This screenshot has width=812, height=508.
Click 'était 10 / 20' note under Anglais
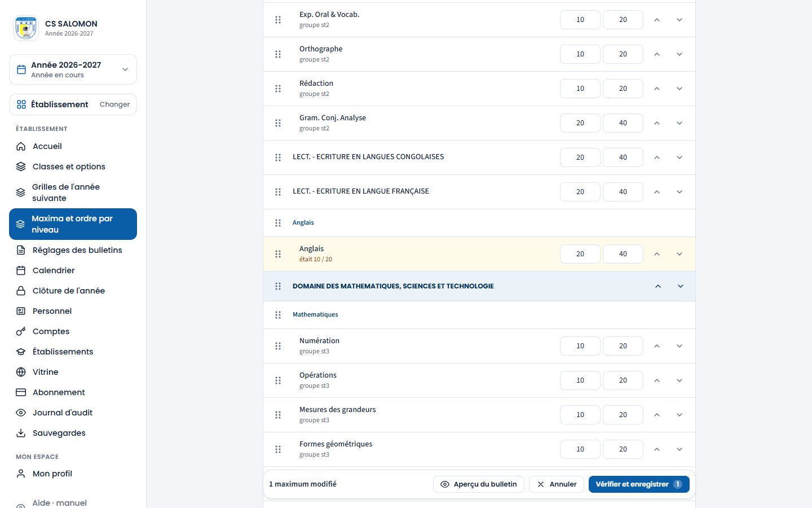click(x=316, y=260)
